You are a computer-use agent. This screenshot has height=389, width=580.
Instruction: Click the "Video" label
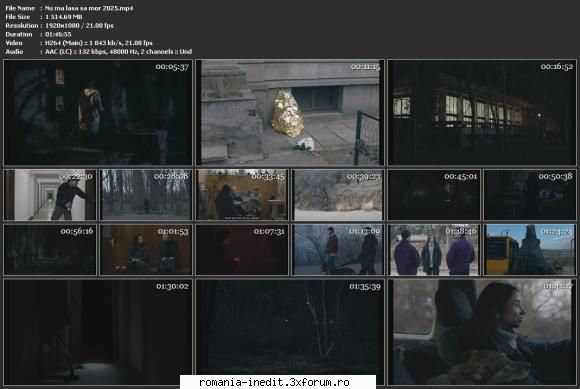click(x=14, y=43)
